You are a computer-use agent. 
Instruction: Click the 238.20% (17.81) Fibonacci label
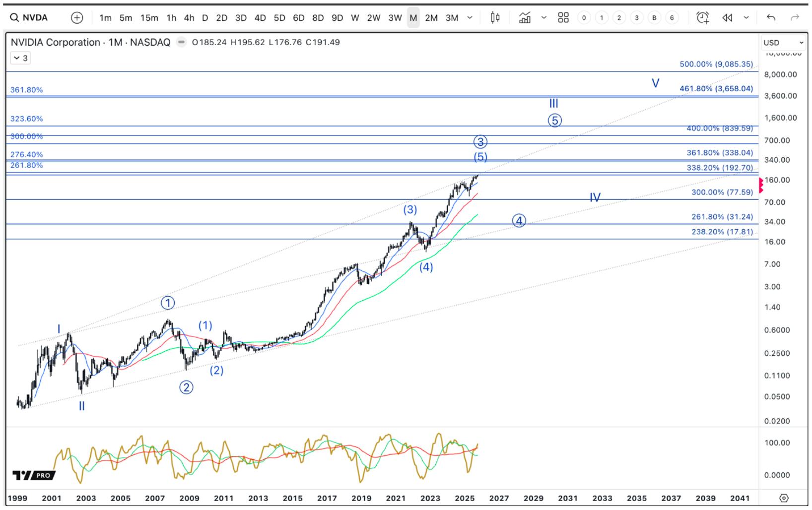tap(722, 232)
